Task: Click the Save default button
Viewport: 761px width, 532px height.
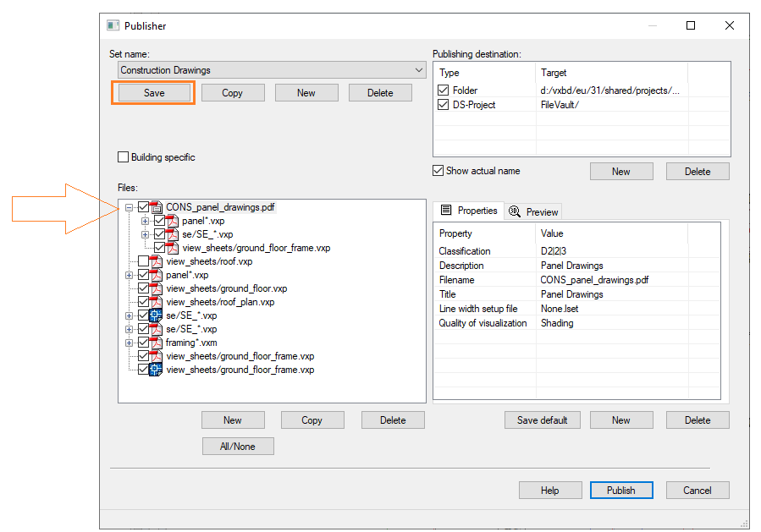Action: (x=543, y=420)
